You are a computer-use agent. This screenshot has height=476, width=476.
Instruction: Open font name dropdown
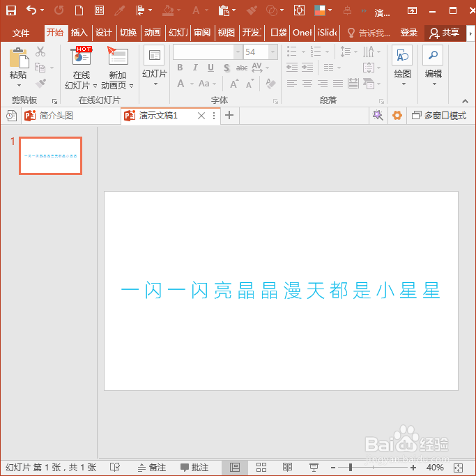tap(238, 52)
